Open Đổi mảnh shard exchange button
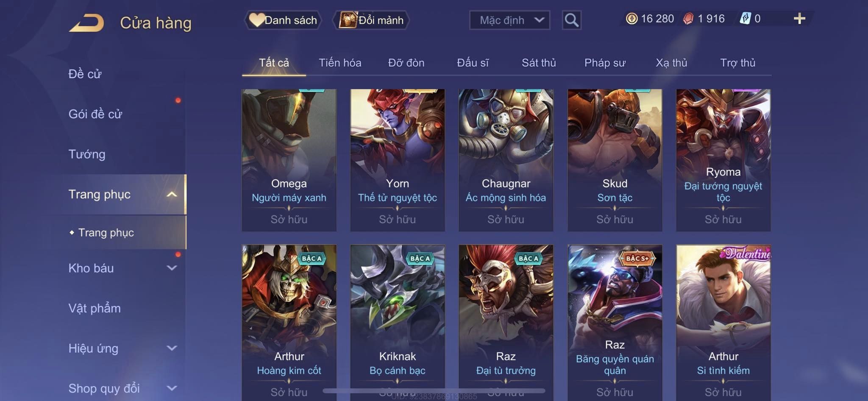The width and height of the screenshot is (868, 401). pyautogui.click(x=371, y=20)
